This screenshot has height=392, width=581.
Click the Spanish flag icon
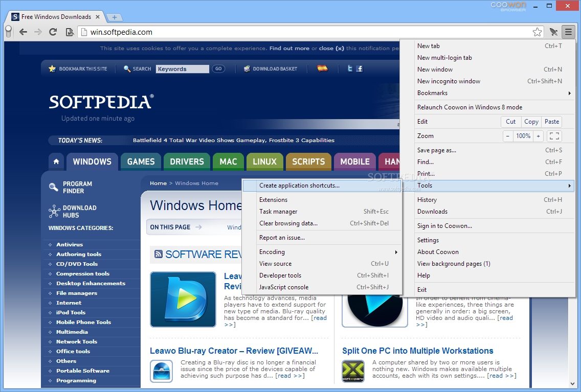click(x=322, y=68)
